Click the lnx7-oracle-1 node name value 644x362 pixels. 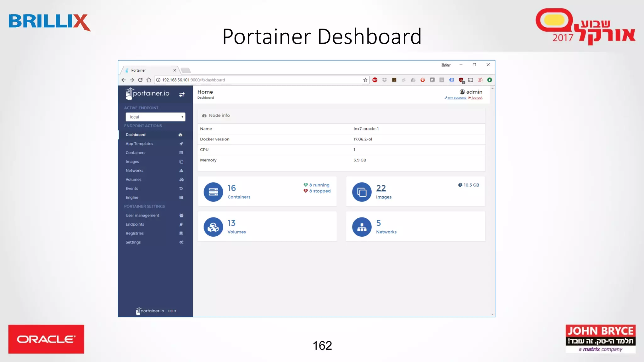[x=366, y=129]
